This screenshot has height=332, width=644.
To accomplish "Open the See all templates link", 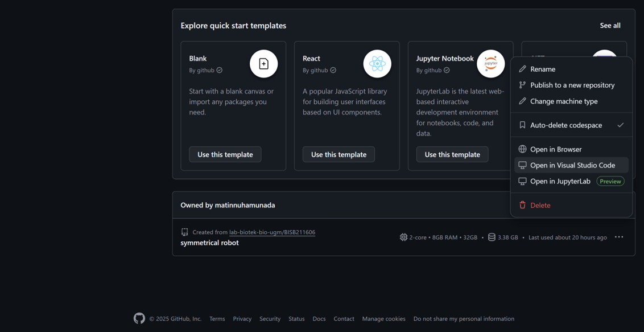I will point(610,26).
